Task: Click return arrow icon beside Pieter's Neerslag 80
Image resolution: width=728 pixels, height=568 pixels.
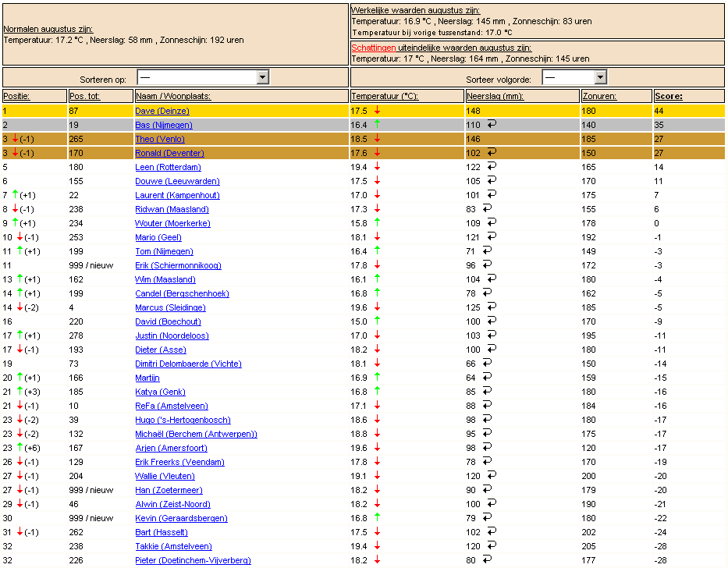Action: coord(487,559)
